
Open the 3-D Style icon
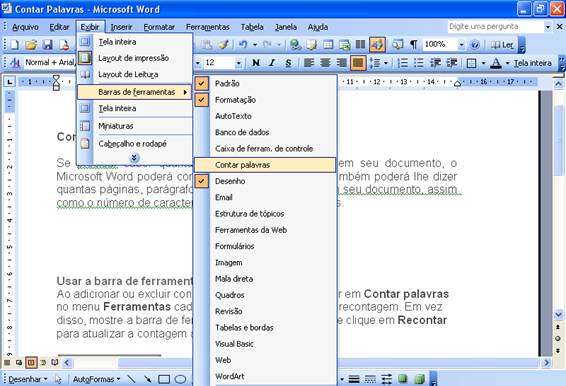coord(419,379)
